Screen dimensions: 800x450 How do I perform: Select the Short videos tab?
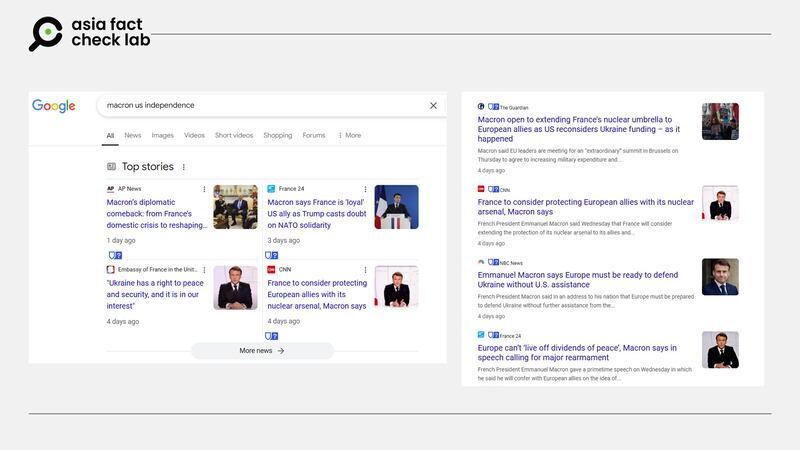233,135
